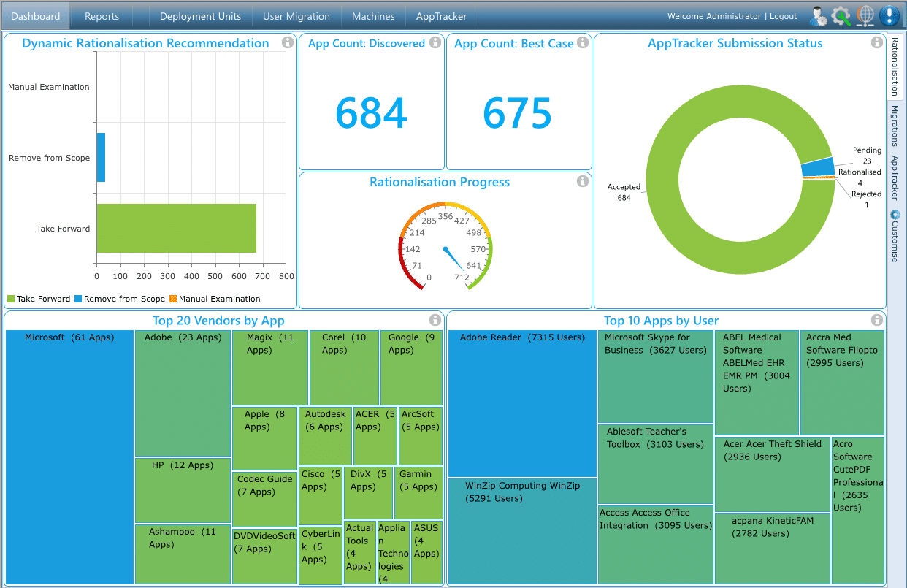This screenshot has width=907, height=588.
Task: Select the Migrations side tab
Action: (895, 126)
